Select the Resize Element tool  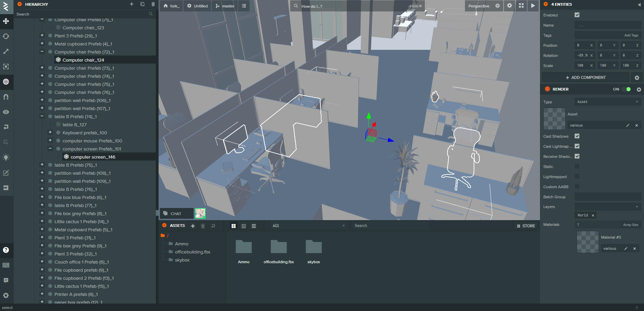click(6, 67)
